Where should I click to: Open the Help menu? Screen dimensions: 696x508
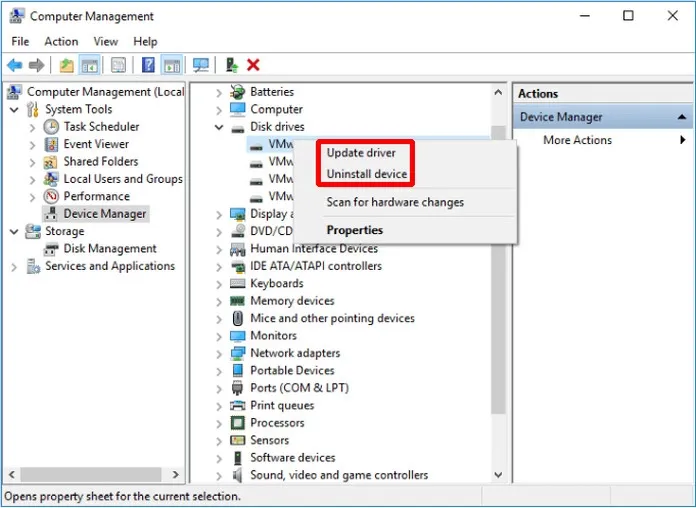(x=145, y=41)
